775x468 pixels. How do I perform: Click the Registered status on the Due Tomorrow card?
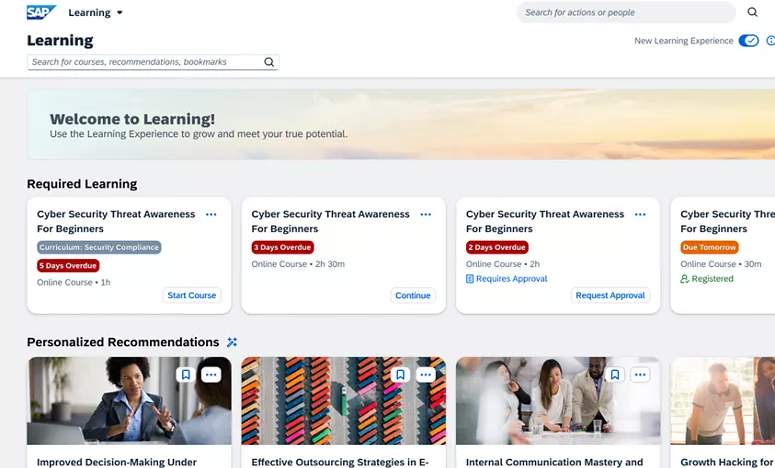click(x=707, y=279)
